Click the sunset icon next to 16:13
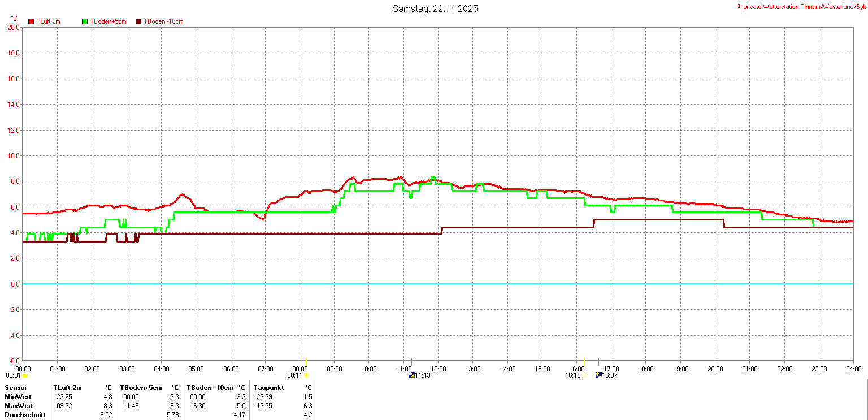The height and width of the screenshot is (420, 868). click(584, 375)
